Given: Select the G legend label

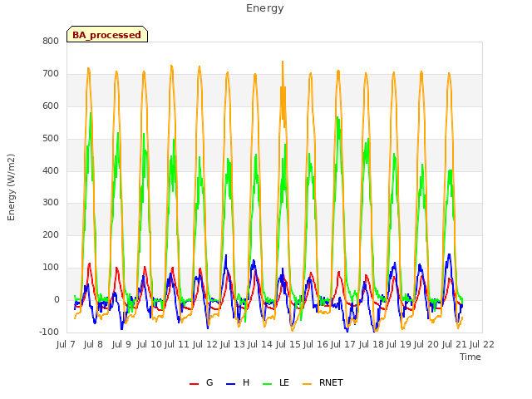Looking at the screenshot, I should pos(209,382).
